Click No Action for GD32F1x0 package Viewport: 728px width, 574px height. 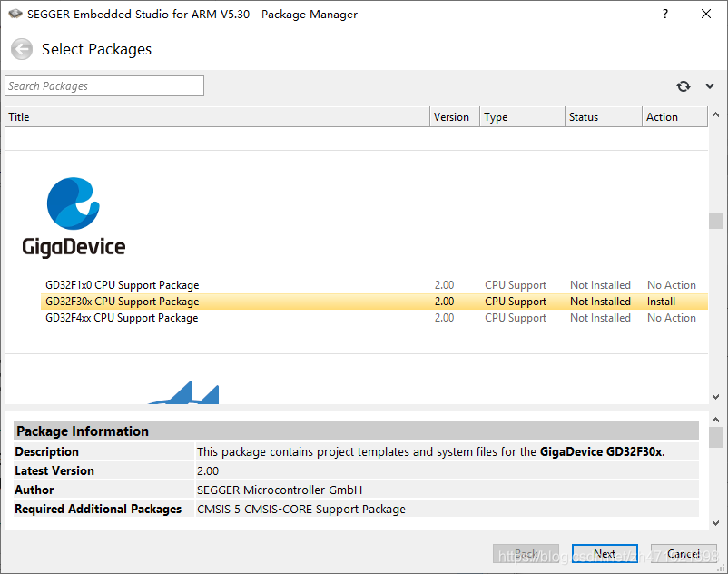pyautogui.click(x=672, y=285)
